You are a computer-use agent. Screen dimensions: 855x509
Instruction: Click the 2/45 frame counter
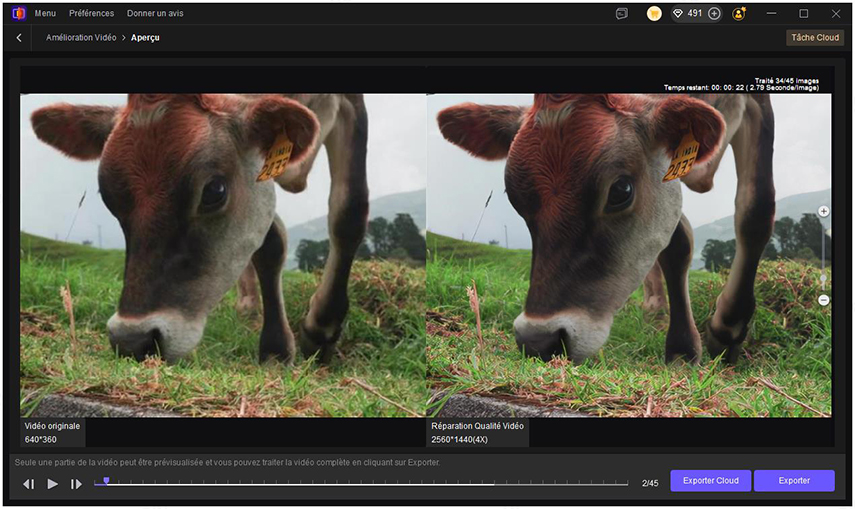click(x=650, y=483)
